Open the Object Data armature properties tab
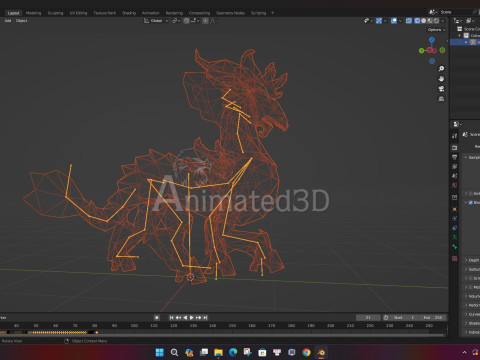 pos(455,237)
